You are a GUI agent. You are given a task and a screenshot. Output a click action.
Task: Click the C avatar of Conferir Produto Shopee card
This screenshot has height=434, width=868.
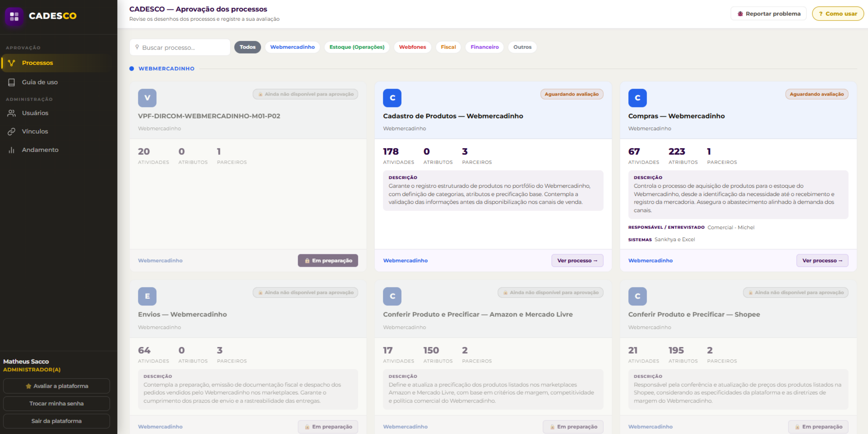point(637,296)
